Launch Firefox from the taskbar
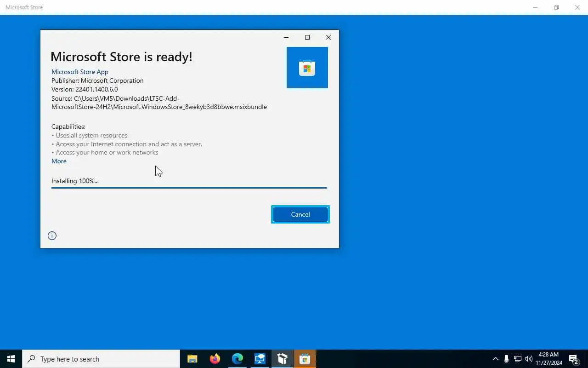Screen dimensions: 588x368 pyautogui.click(x=215, y=359)
